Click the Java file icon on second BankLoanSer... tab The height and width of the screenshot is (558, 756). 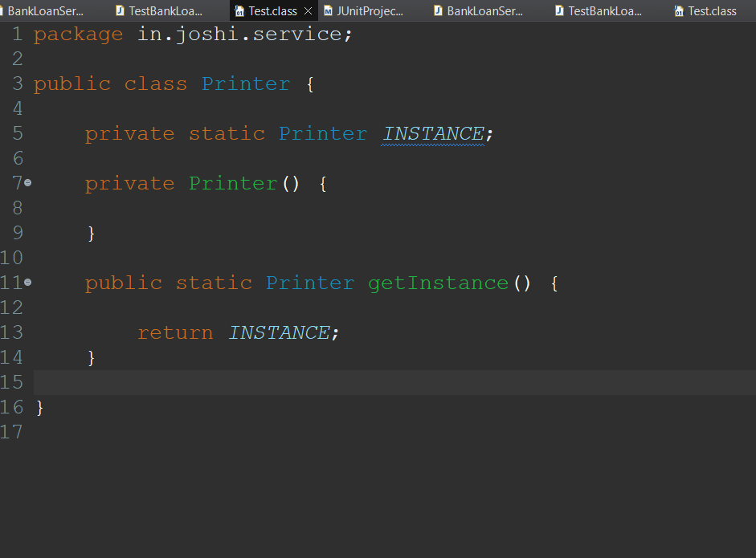pyautogui.click(x=438, y=10)
